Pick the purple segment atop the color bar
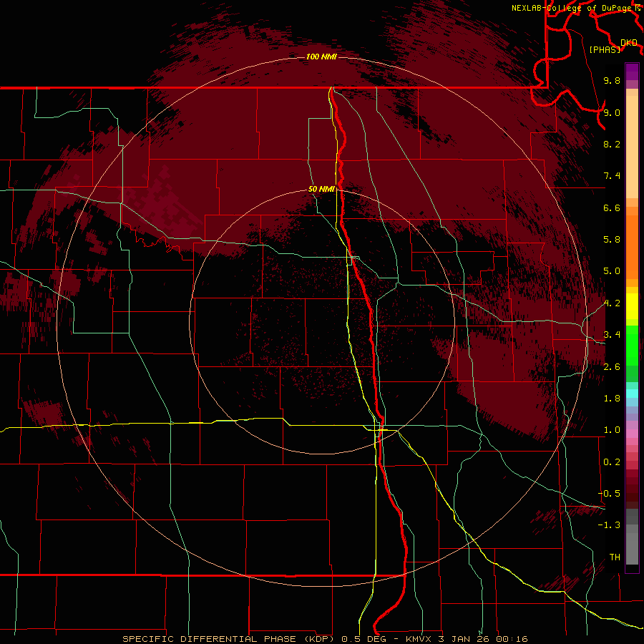 [x=632, y=72]
